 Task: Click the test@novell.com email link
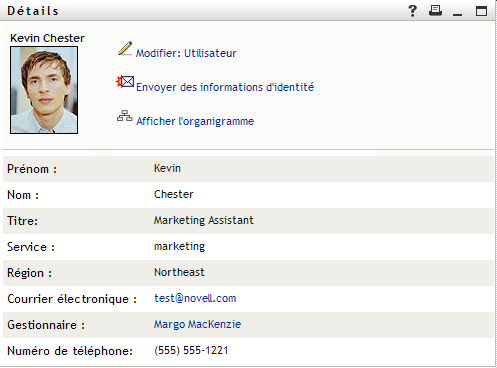[x=195, y=298]
